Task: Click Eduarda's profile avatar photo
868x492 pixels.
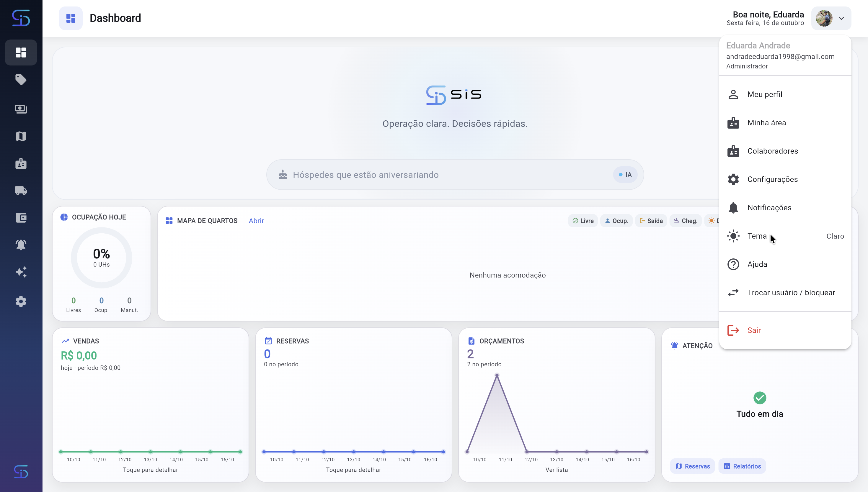Action: (824, 18)
